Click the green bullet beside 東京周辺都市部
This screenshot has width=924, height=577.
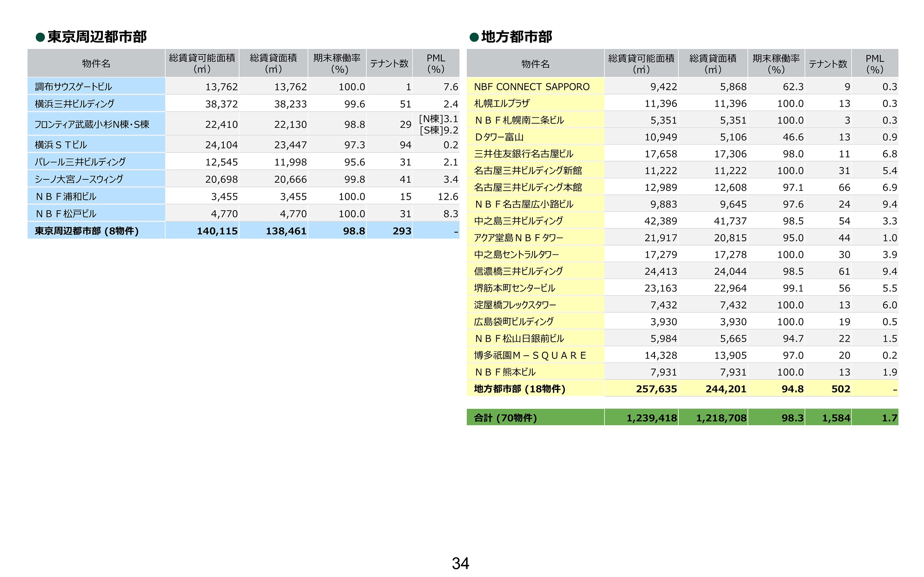pos(40,37)
